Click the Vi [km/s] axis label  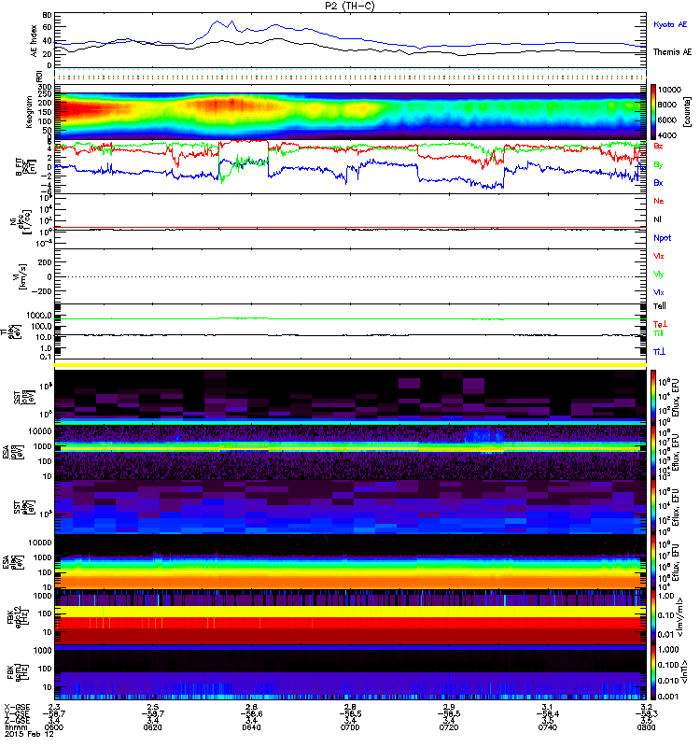[18, 276]
